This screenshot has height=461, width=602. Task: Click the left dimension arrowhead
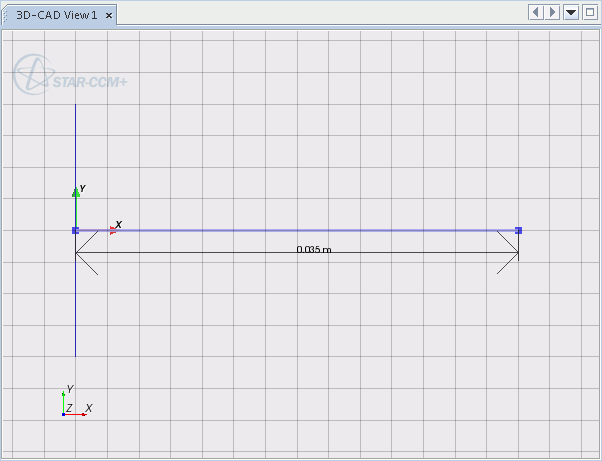[x=84, y=253]
